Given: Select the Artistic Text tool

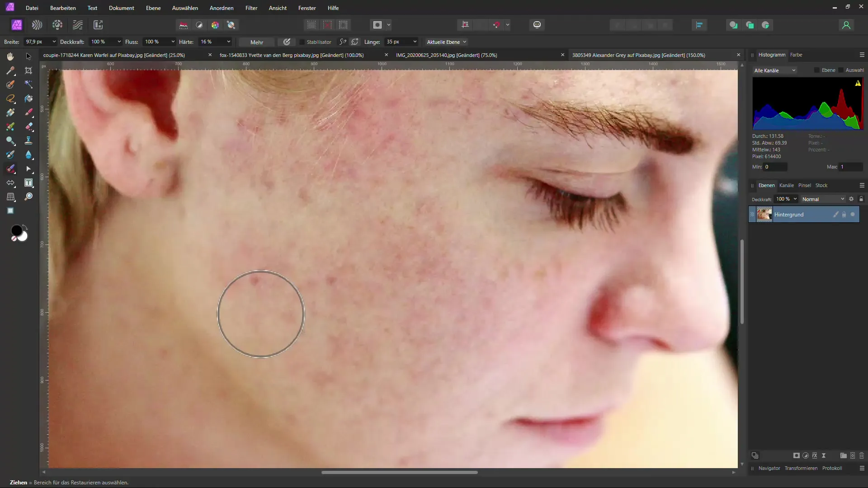Looking at the screenshot, I should tap(28, 183).
